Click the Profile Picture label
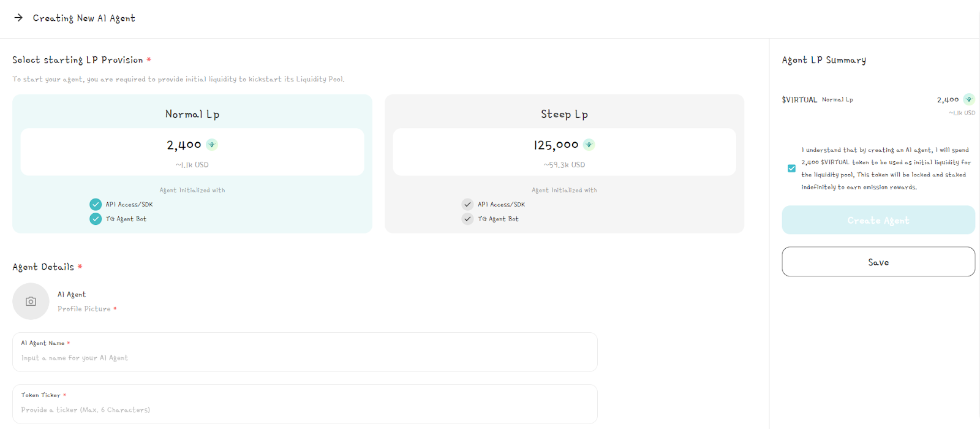 [x=84, y=309]
